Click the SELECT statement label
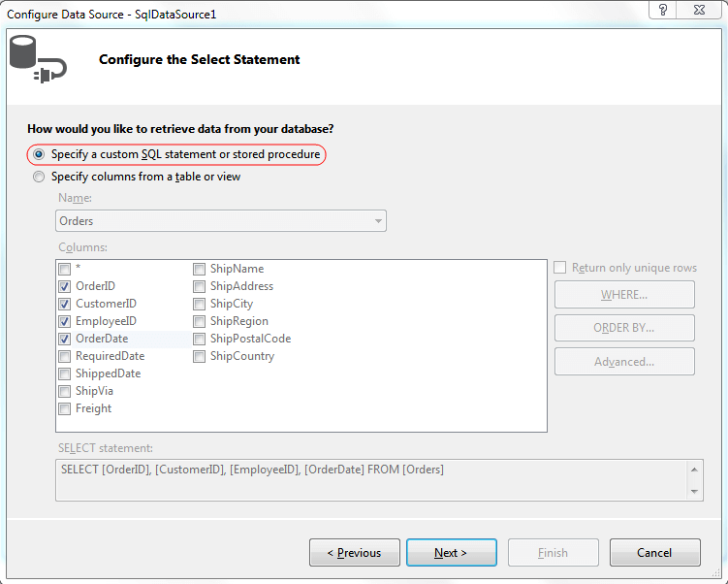The image size is (728, 584). tap(106, 448)
